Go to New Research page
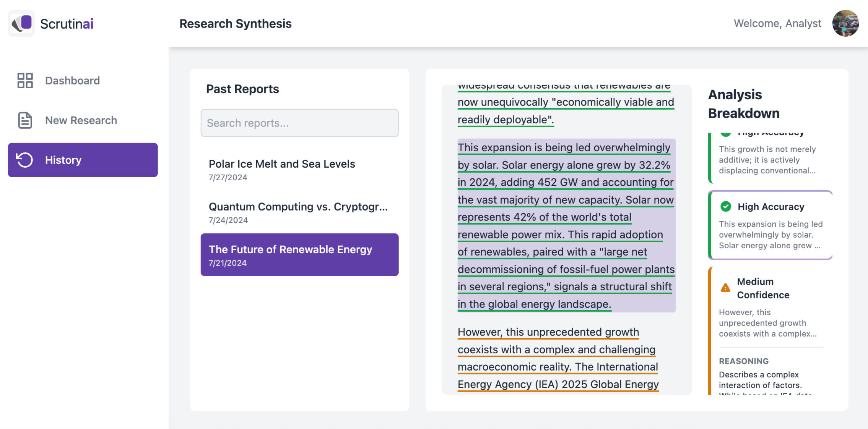The height and width of the screenshot is (429, 868). pos(81,120)
